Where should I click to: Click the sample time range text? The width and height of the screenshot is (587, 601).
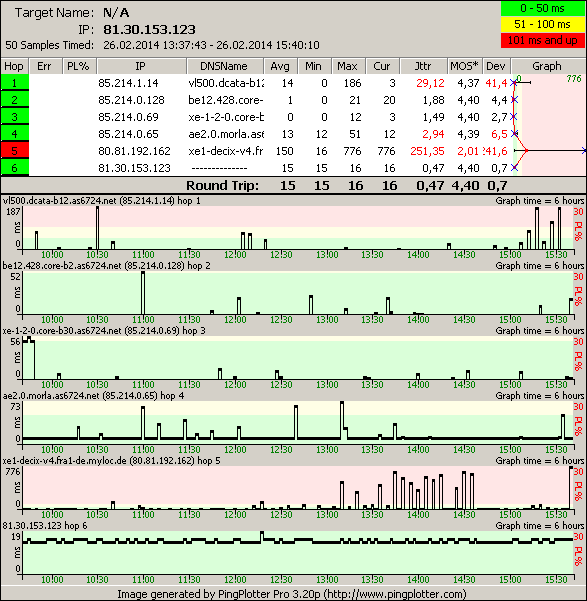point(211,45)
